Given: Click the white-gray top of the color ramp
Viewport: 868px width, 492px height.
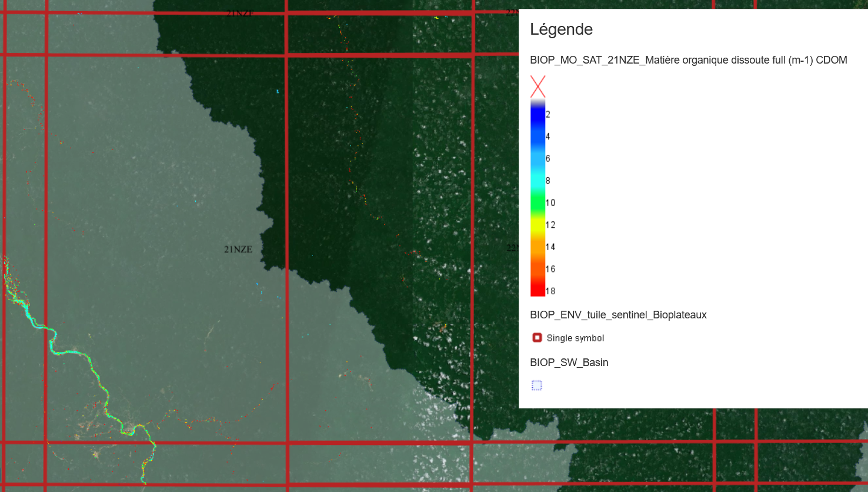Looking at the screenshot, I should tap(538, 102).
